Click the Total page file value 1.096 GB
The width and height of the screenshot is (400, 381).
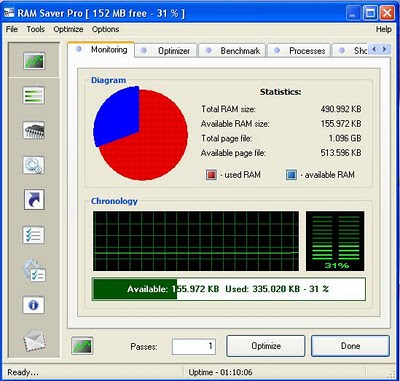coord(345,138)
